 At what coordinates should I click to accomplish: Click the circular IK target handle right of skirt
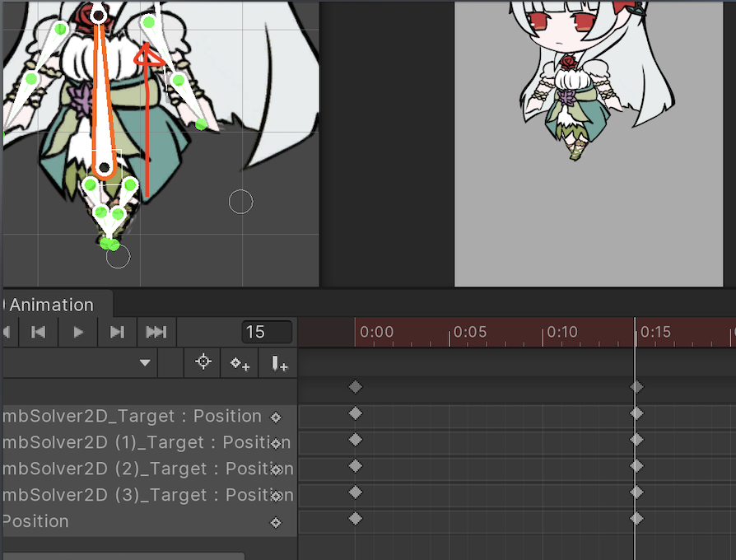240,202
